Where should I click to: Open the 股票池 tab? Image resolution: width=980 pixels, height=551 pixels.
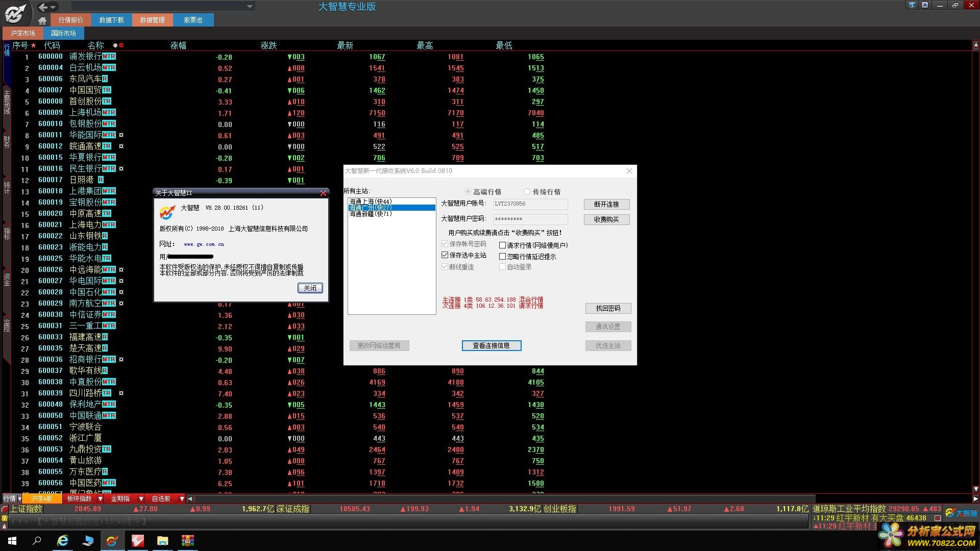193,20
